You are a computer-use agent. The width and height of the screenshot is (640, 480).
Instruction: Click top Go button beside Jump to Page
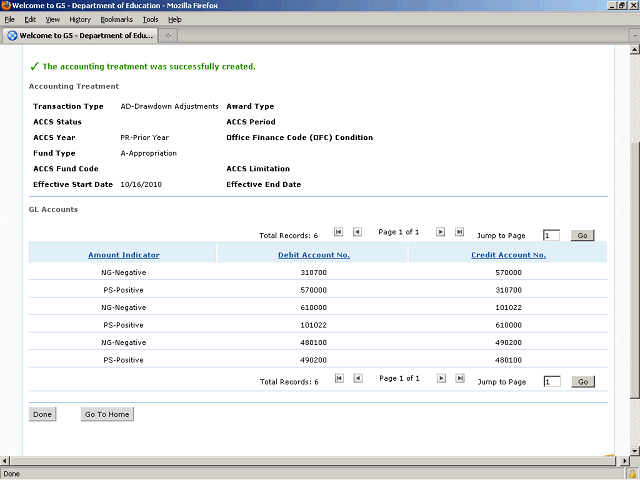(583, 235)
